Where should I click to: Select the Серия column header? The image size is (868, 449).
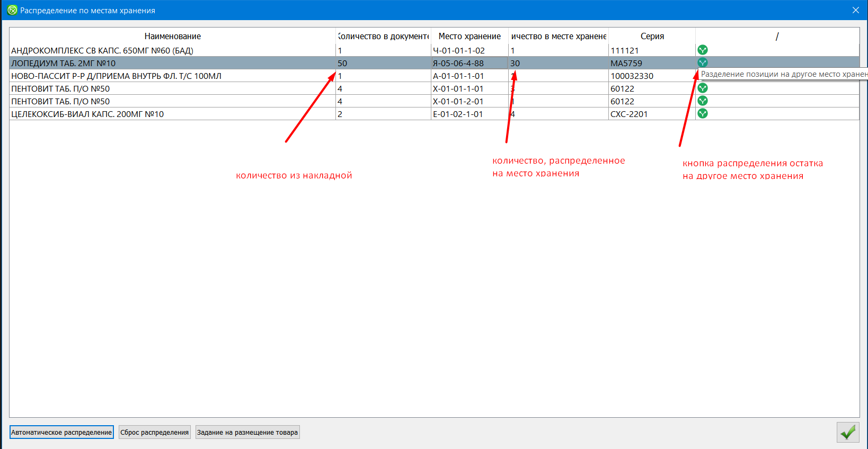click(x=652, y=37)
